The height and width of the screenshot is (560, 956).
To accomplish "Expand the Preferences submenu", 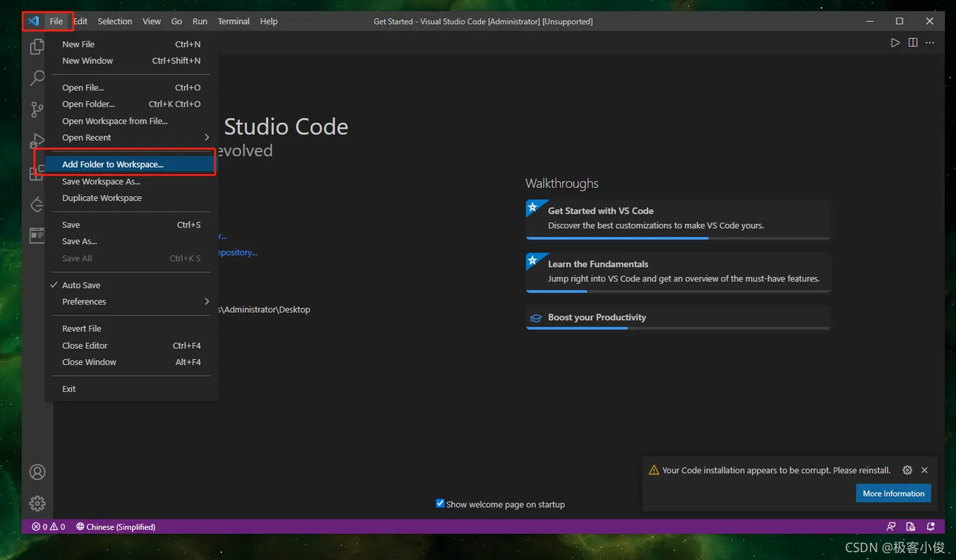I will pos(132,301).
